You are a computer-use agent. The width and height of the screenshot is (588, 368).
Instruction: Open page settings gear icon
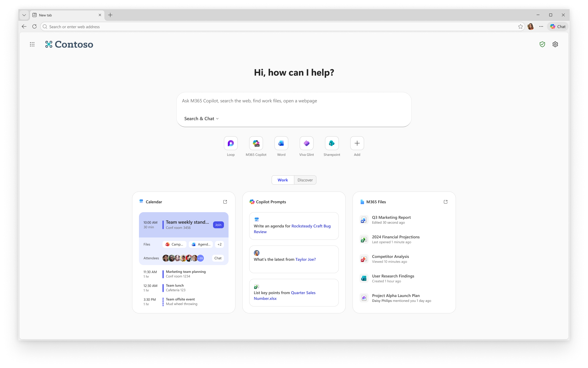(555, 44)
